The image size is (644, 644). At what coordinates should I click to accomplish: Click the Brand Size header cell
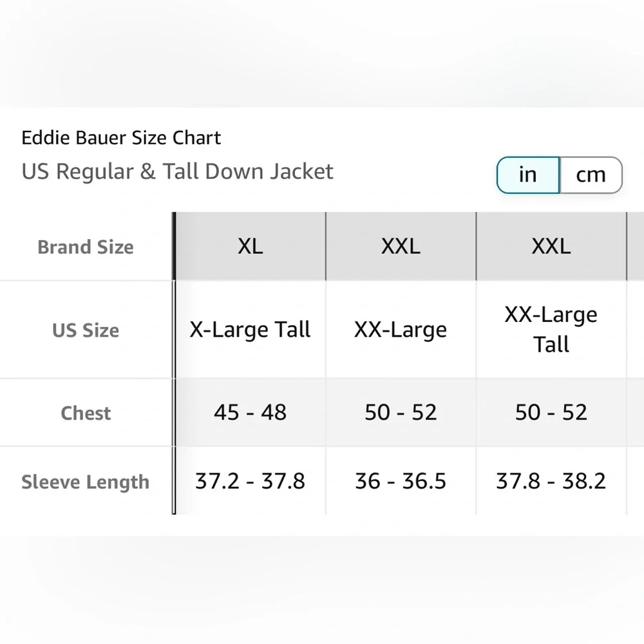[x=86, y=247]
